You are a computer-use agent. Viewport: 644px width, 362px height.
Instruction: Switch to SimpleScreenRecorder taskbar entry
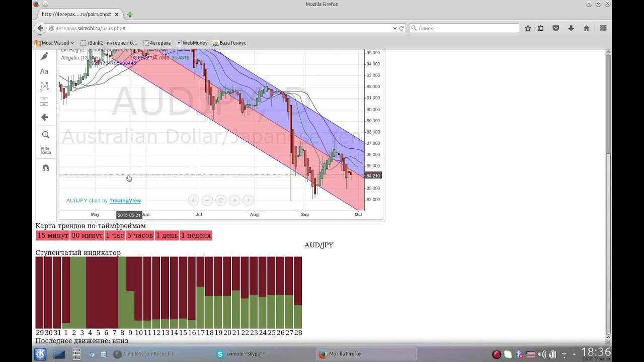(x=144, y=354)
